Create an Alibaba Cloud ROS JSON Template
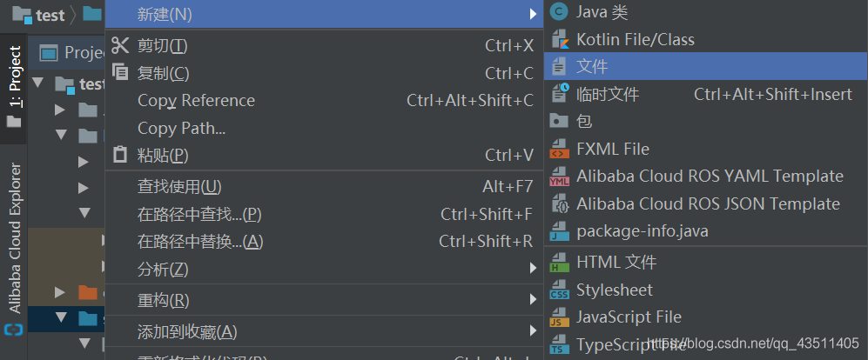868x360 pixels. tap(706, 203)
